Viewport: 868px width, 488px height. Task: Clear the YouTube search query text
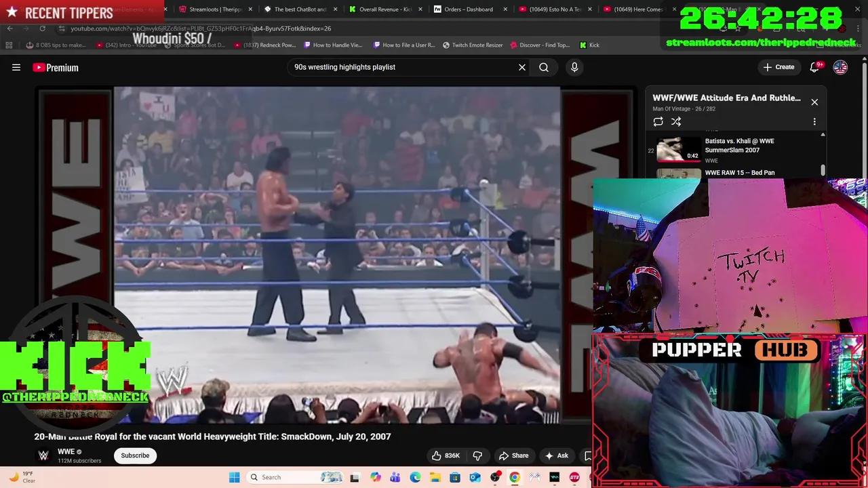point(522,67)
